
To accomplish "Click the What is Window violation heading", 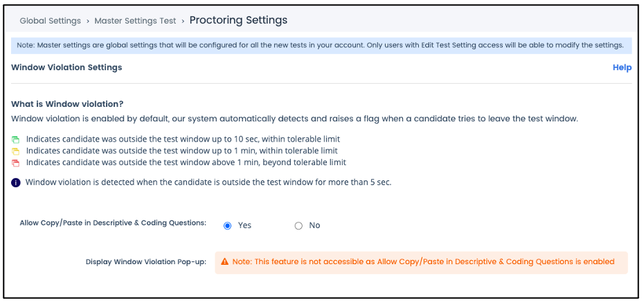I will [67, 104].
